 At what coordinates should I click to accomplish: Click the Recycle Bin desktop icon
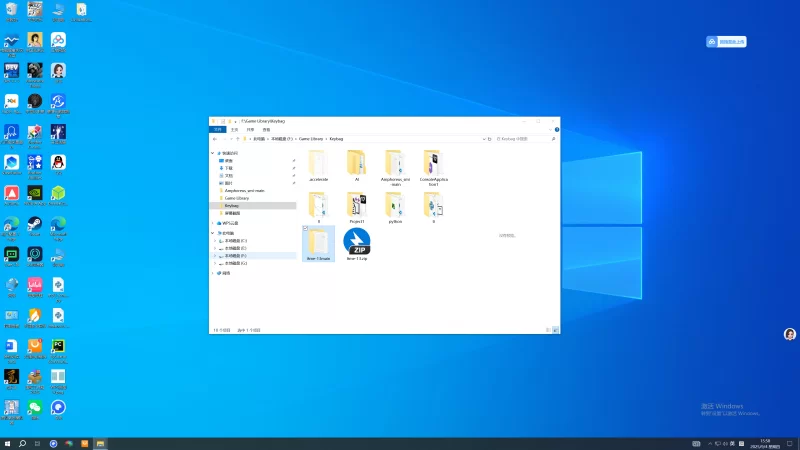[11, 10]
